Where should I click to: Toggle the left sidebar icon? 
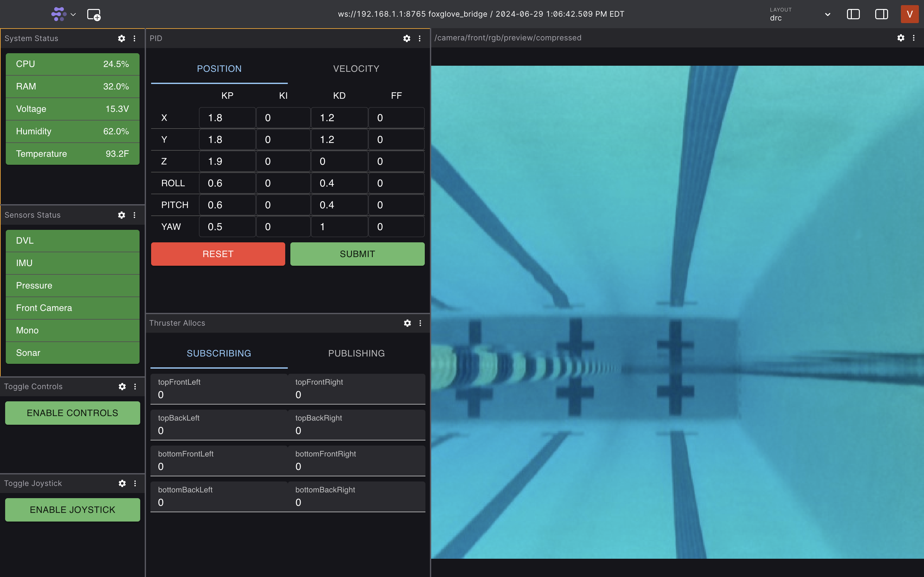click(853, 14)
